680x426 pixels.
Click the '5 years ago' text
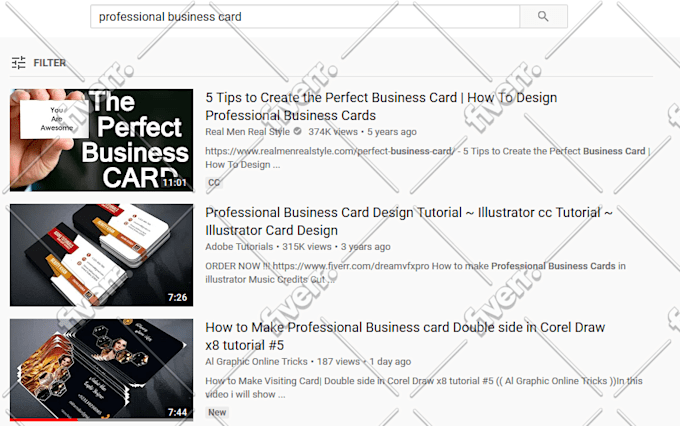point(392,131)
